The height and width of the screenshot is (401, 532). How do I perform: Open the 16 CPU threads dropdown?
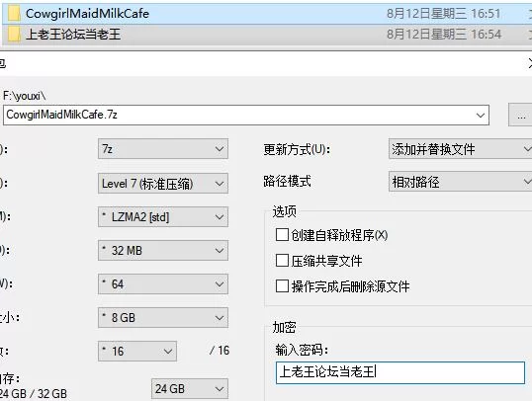point(137,352)
